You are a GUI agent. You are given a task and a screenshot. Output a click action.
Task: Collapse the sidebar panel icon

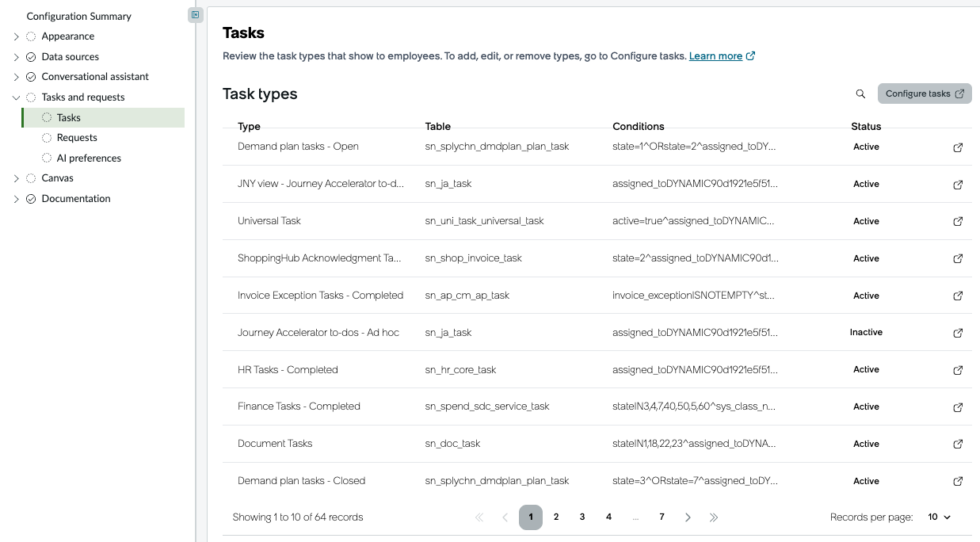coord(196,15)
